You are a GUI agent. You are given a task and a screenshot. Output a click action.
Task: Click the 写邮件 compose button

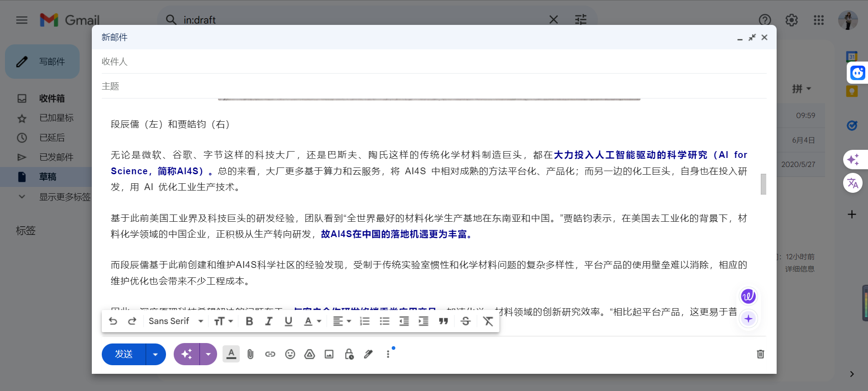pos(43,62)
